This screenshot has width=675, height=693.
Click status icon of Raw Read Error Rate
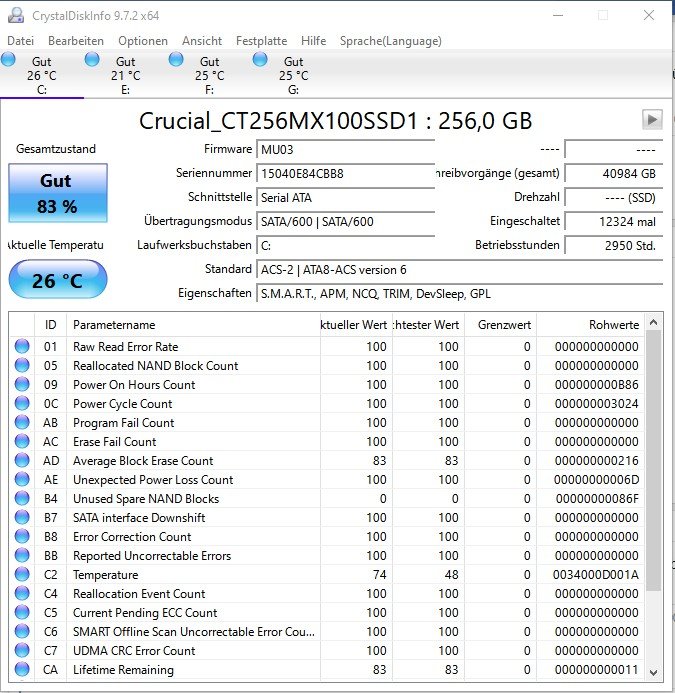tap(22, 346)
